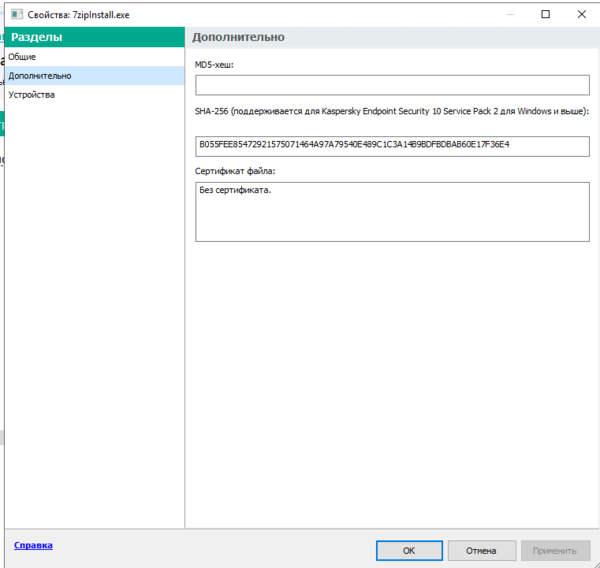Open the Устройства section

[95, 95]
